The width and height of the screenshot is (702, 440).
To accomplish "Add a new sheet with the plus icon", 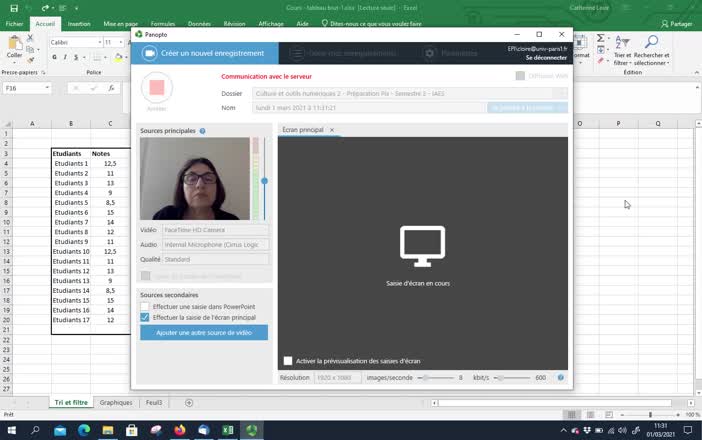I will 189,402.
